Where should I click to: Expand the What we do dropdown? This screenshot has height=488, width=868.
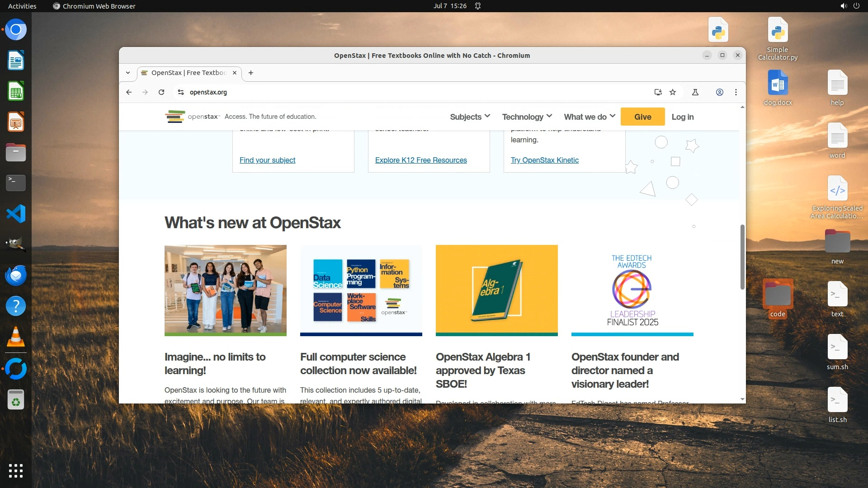point(589,117)
